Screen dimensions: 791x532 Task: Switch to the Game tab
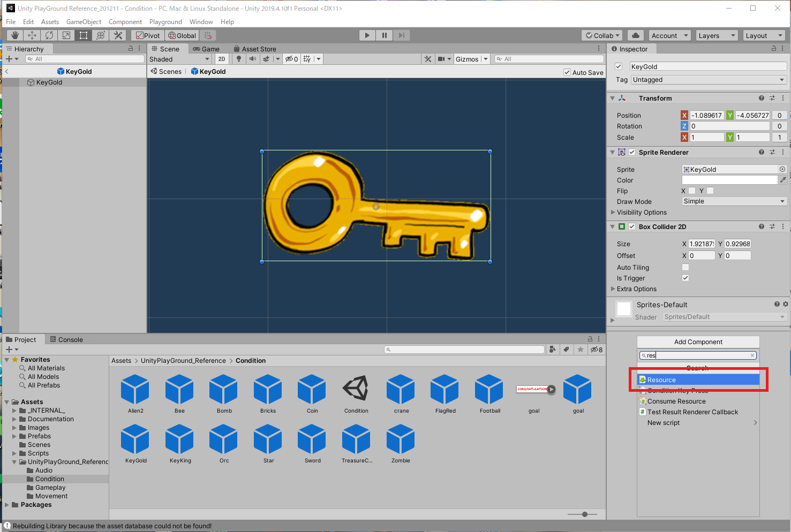click(x=206, y=49)
